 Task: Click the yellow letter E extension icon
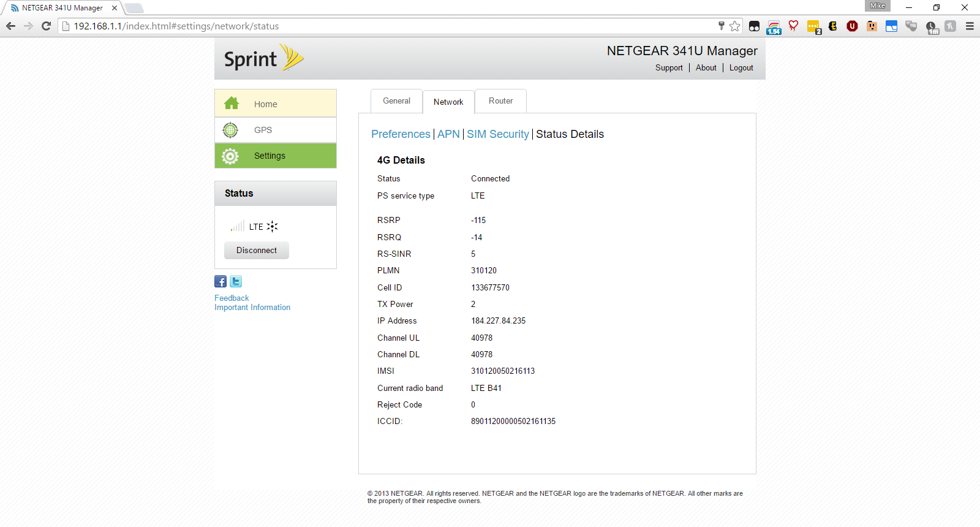(832, 26)
